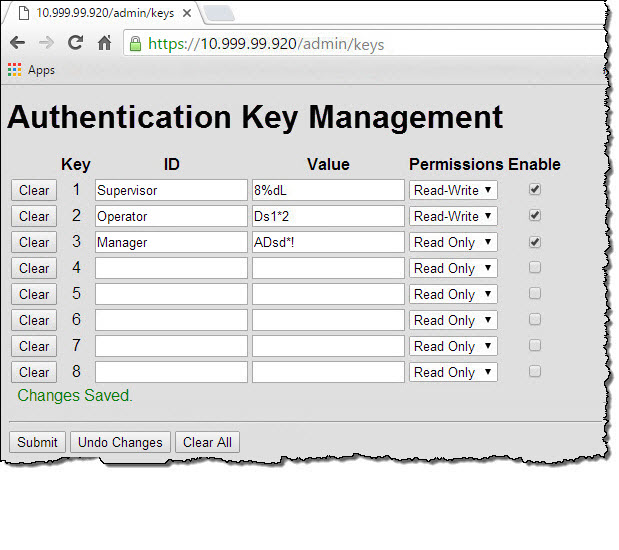The image size is (619, 550).
Task: Open key 8 permissions dropdown
Action: [x=453, y=372]
